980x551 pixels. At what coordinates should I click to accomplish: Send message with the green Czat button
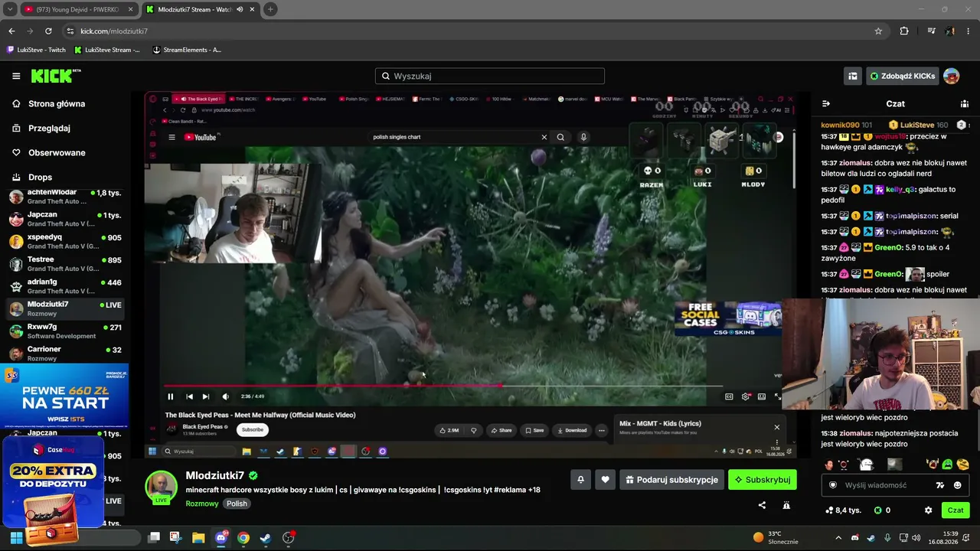[955, 510]
